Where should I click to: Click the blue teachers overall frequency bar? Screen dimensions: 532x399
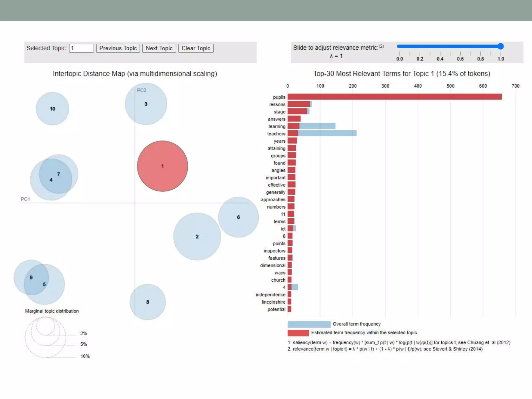coord(327,134)
